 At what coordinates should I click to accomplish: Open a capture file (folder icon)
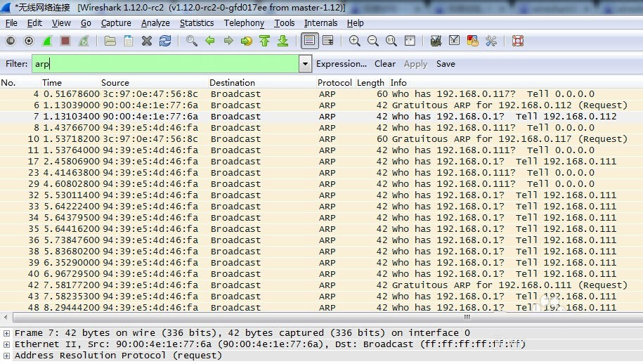coord(110,41)
